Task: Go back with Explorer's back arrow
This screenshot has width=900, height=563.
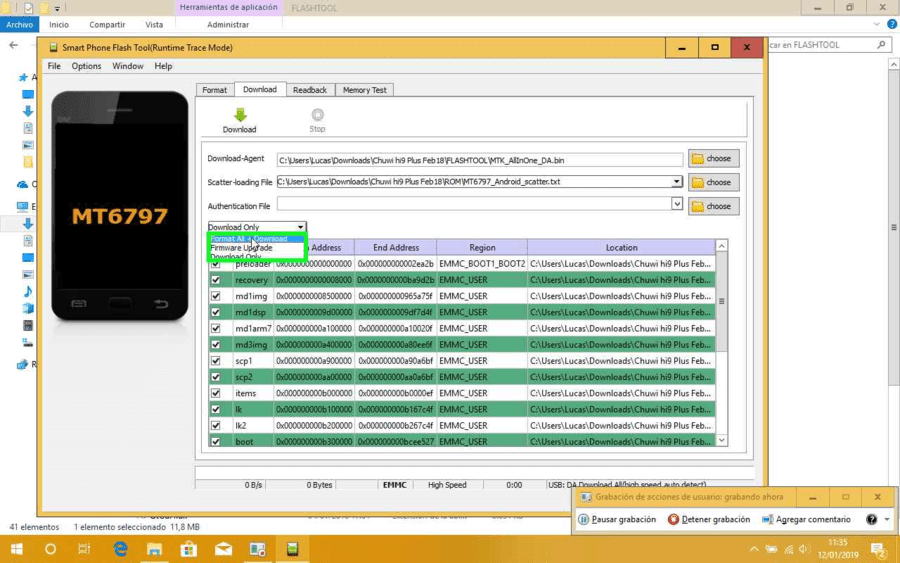Action: pyautogui.click(x=14, y=45)
